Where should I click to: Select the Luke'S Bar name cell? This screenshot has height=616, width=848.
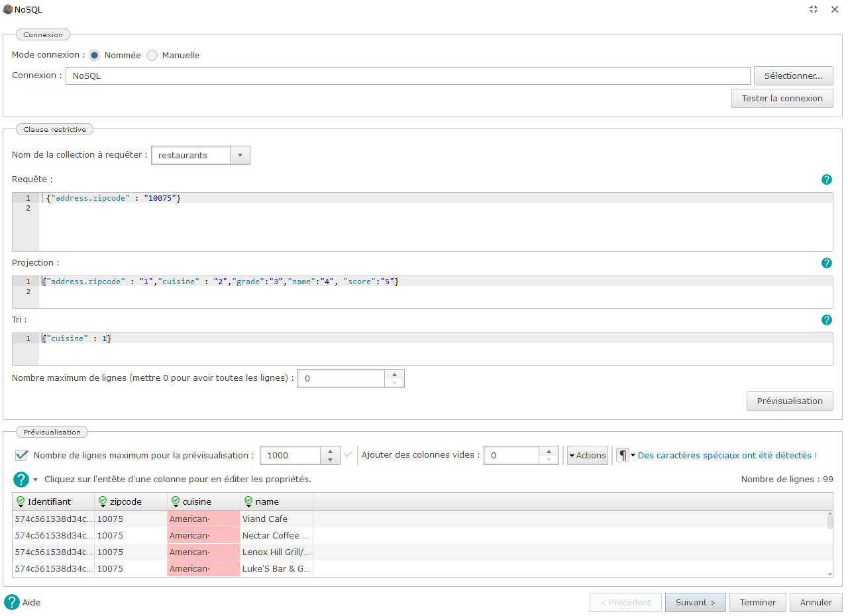coord(276,569)
